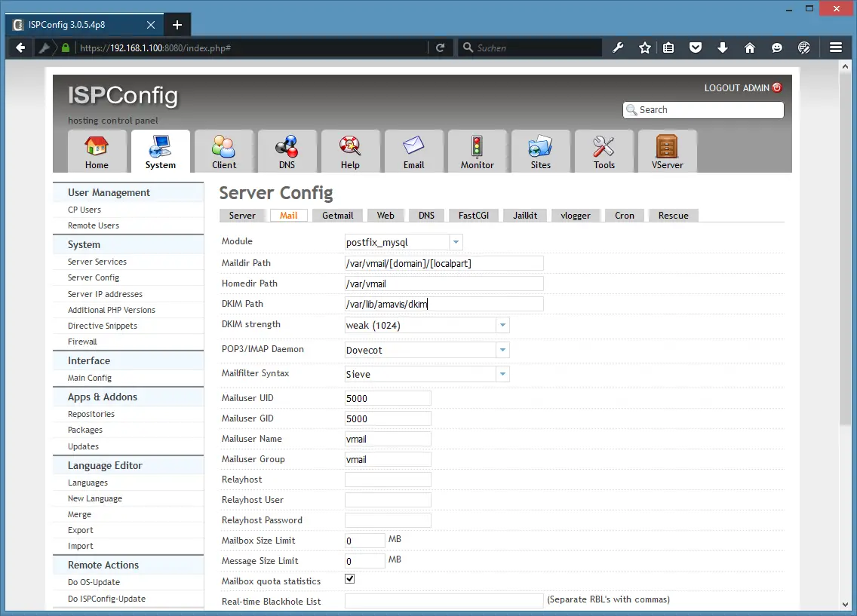Open the DNS module icon
The height and width of the screenshot is (616, 857).
(287, 152)
